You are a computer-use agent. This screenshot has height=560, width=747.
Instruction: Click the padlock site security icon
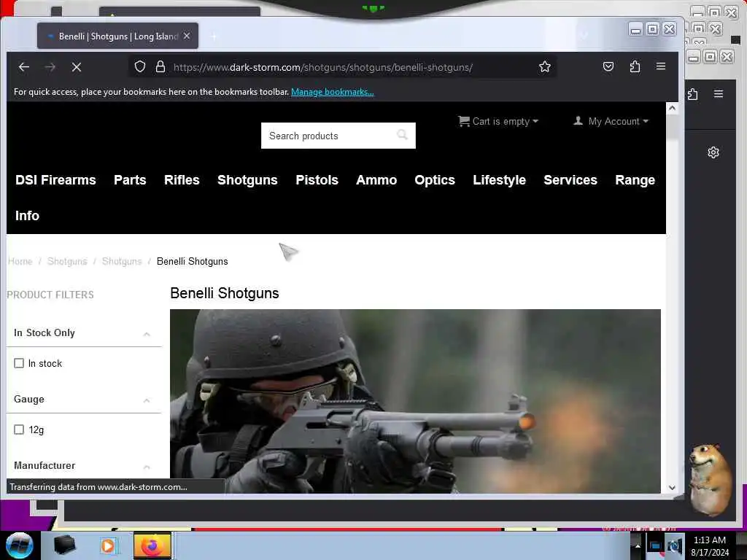point(160,66)
